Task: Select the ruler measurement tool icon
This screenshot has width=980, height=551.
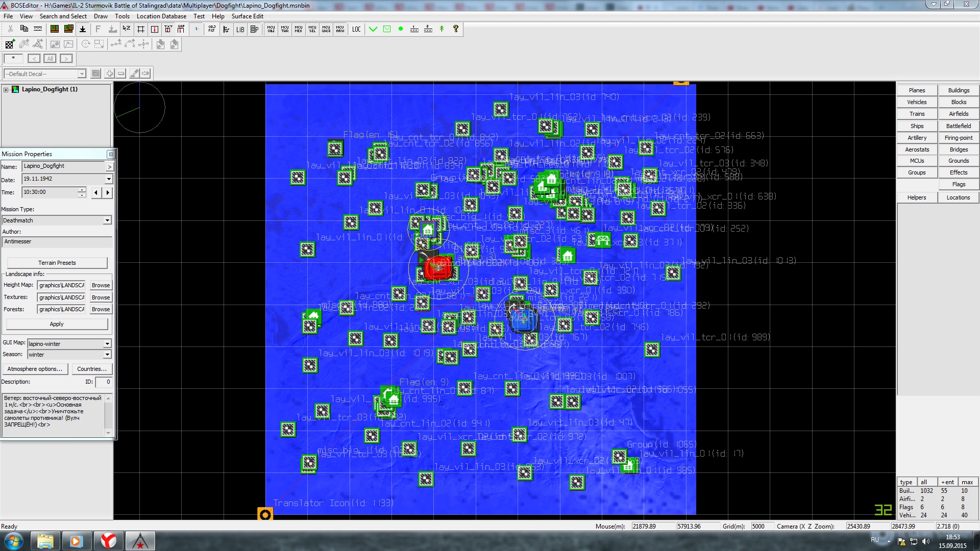Action: pos(38,29)
